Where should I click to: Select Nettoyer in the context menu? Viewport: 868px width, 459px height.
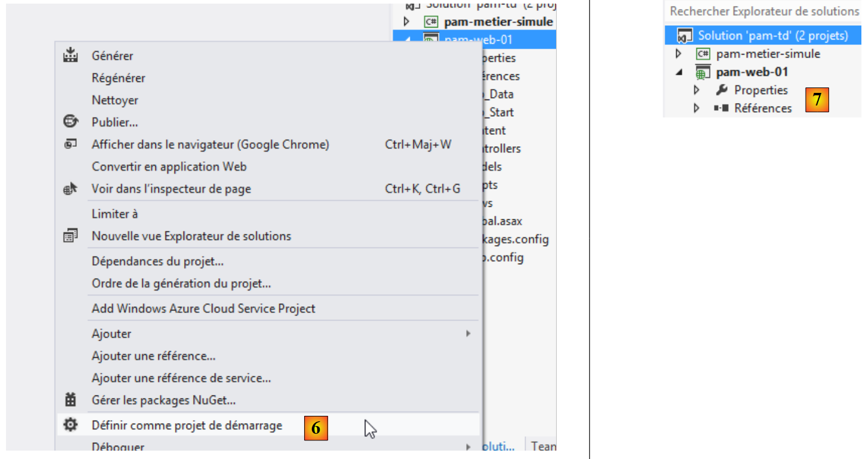click(115, 100)
